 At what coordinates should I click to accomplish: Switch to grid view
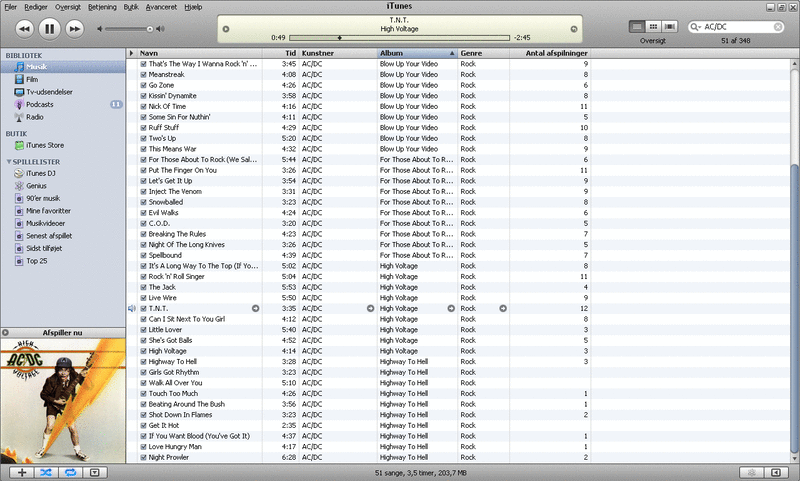653,26
